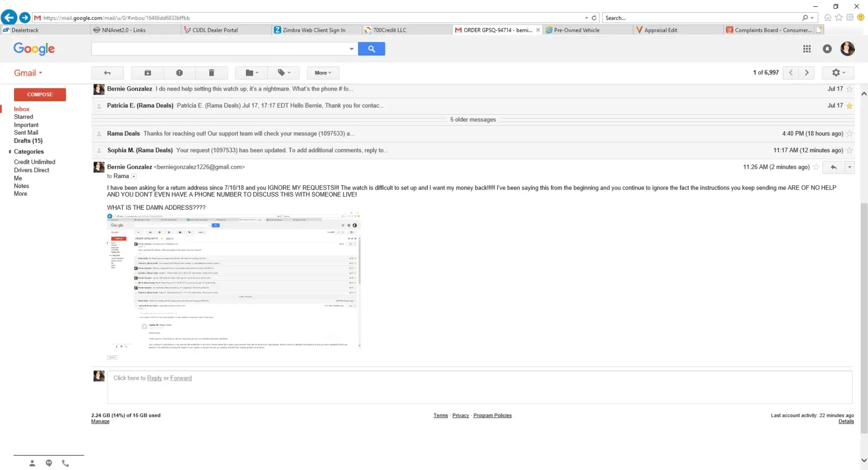The image size is (868, 470).
Task: Delete this conversation with the trash icon
Action: [x=211, y=73]
